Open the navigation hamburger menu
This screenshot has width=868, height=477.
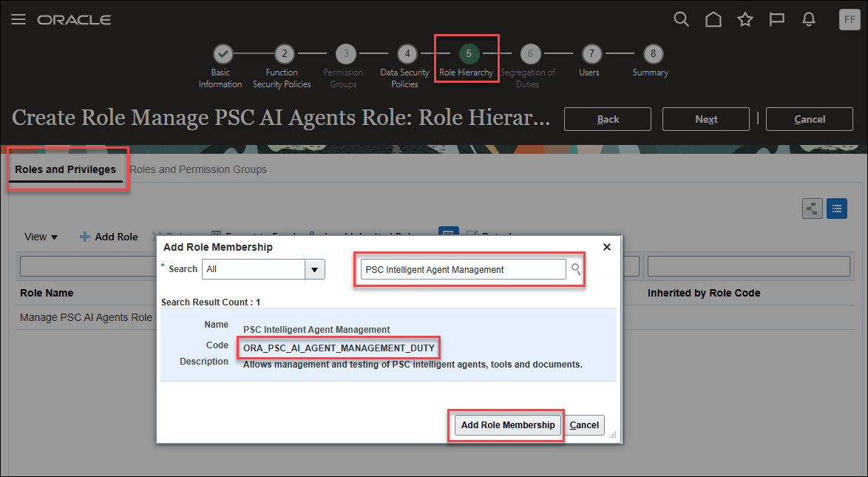18,19
